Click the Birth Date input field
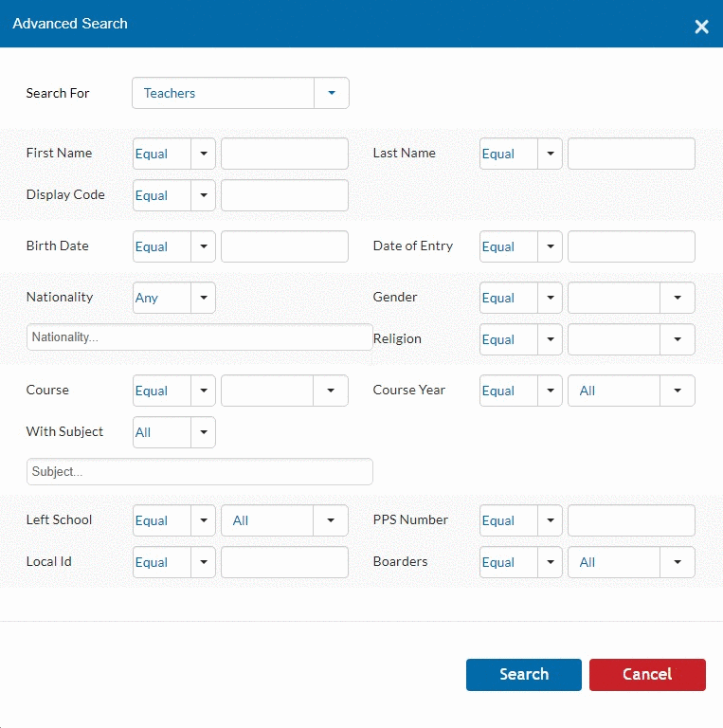This screenshot has height=728, width=723. pyautogui.click(x=284, y=246)
